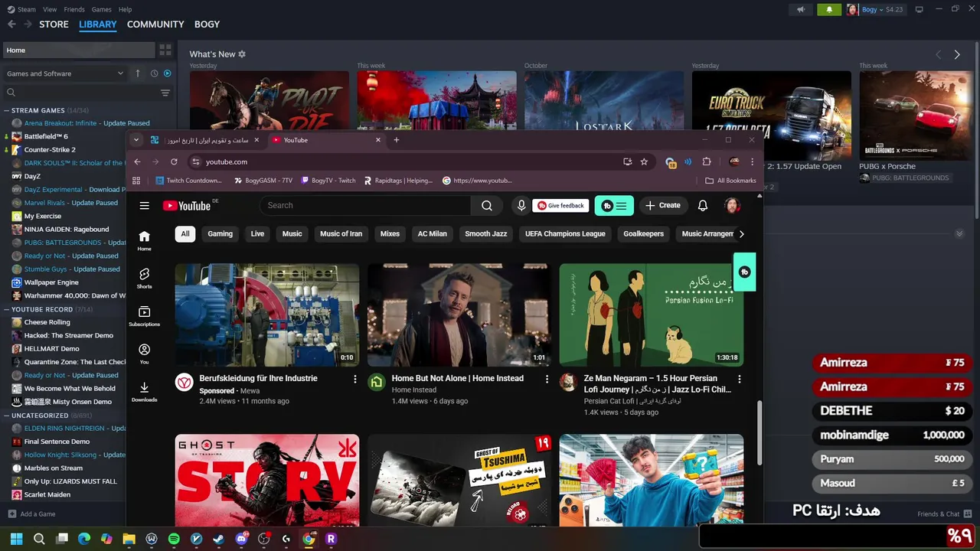Click the YouTube Create button
980x551 pixels.
663,205
